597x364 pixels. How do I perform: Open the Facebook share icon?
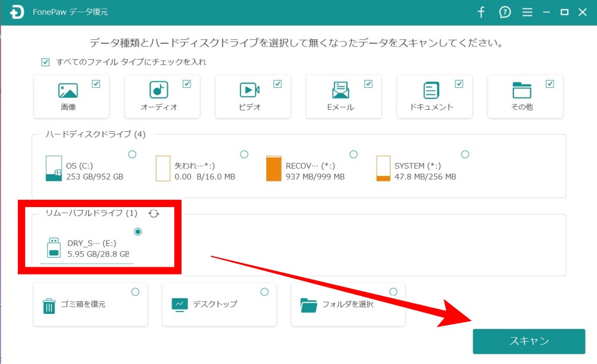coord(481,12)
